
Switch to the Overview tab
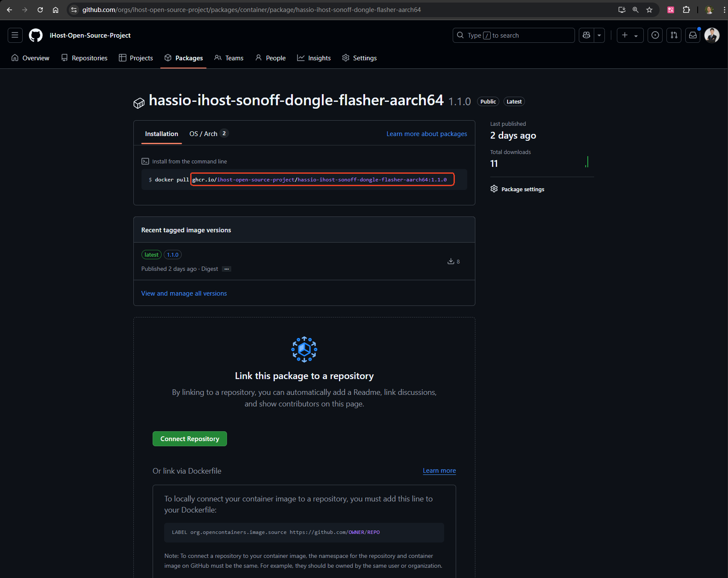(x=30, y=58)
